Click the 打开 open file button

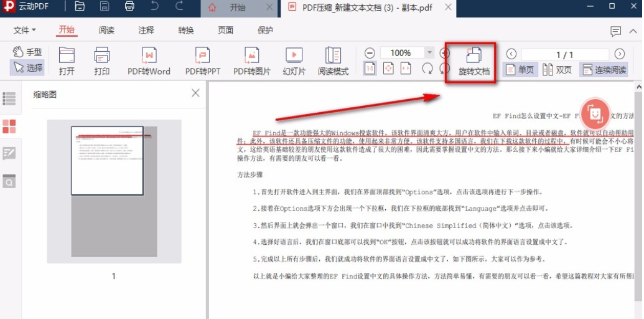point(67,61)
